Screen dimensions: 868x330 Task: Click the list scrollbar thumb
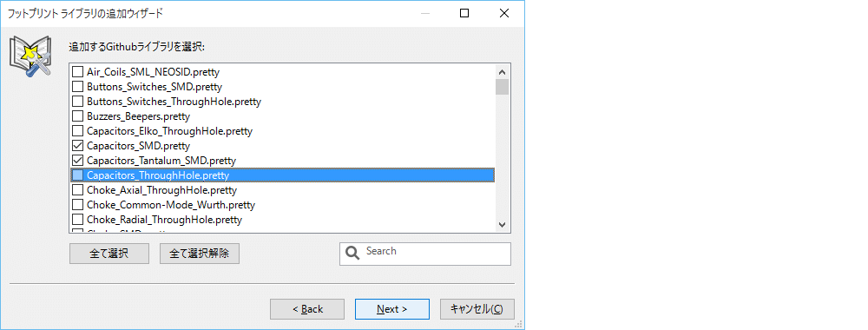(x=502, y=87)
